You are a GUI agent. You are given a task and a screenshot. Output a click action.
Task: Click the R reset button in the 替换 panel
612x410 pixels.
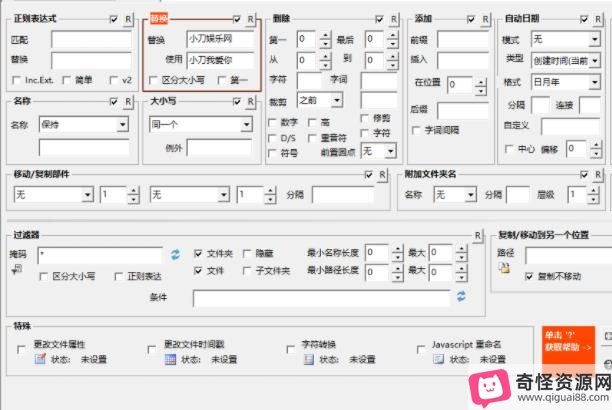click(250, 19)
